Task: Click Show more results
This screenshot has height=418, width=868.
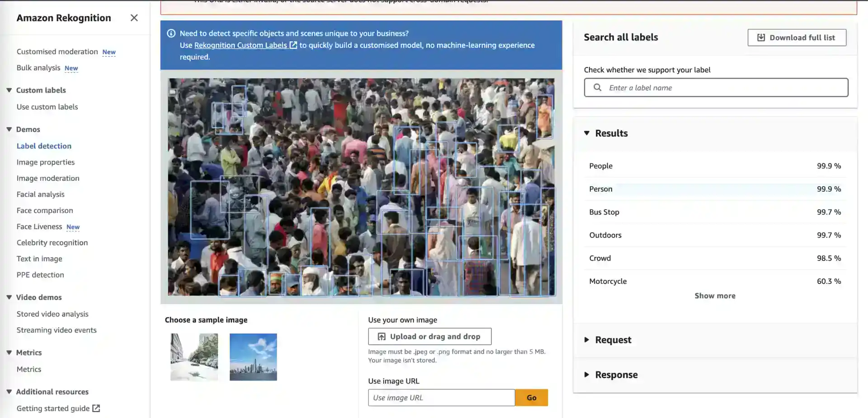Action: (x=715, y=296)
